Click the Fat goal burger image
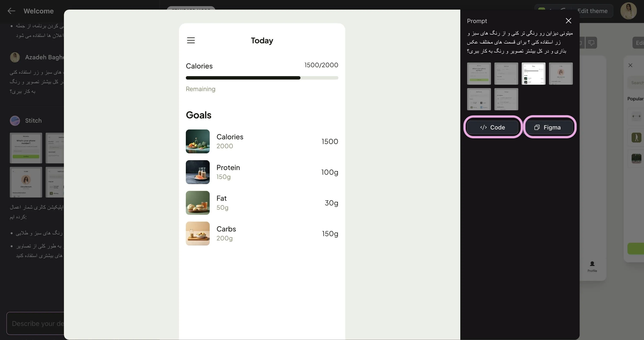 (x=198, y=203)
